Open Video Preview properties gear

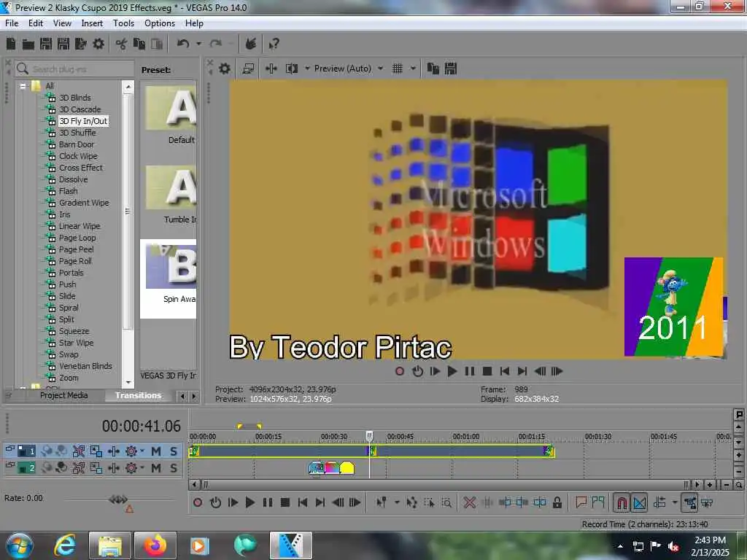225,69
